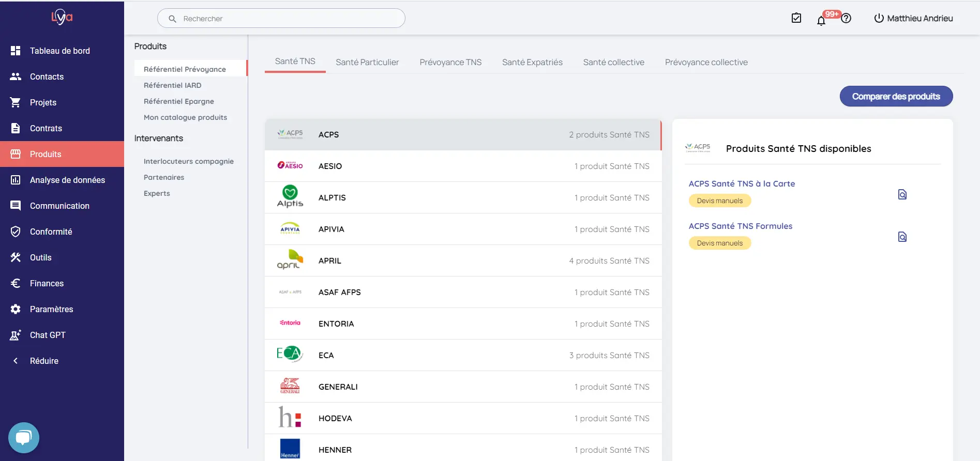Click the Hodeva logo
This screenshot has width=980, height=461.
pyautogui.click(x=290, y=417)
